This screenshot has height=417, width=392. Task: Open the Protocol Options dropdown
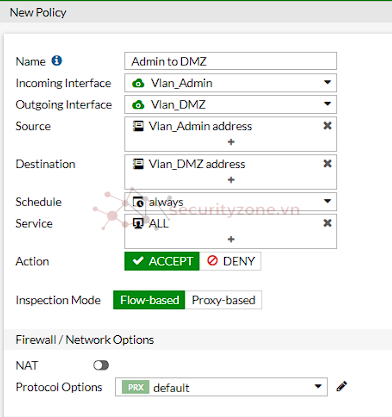(221, 387)
